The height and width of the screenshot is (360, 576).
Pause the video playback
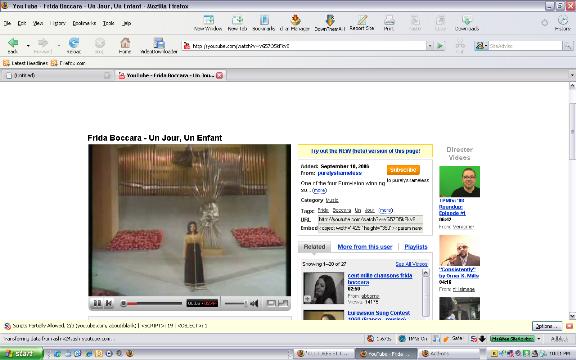tap(97, 303)
